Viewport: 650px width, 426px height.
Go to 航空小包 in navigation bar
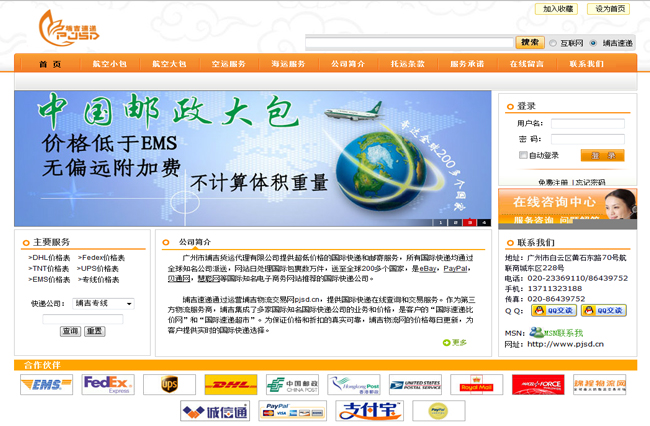click(x=109, y=64)
